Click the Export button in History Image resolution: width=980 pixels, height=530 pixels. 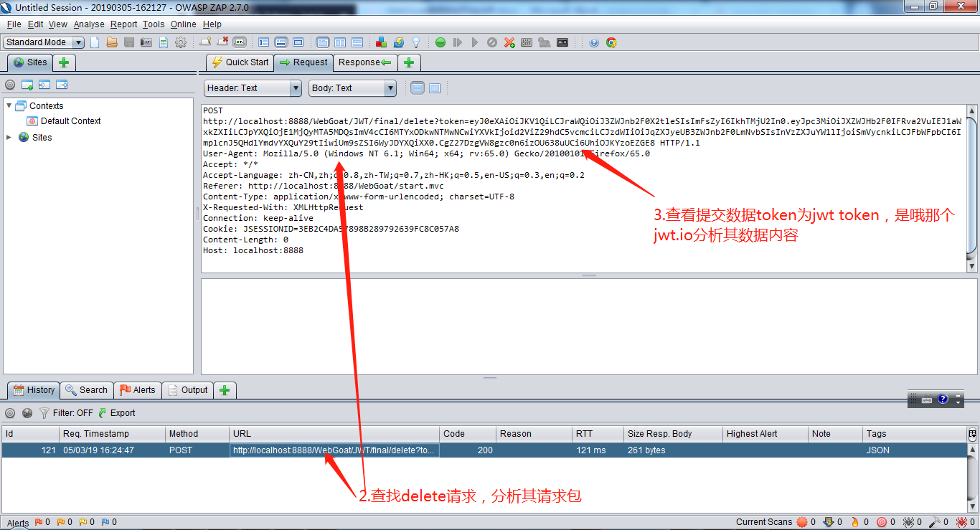tap(117, 413)
